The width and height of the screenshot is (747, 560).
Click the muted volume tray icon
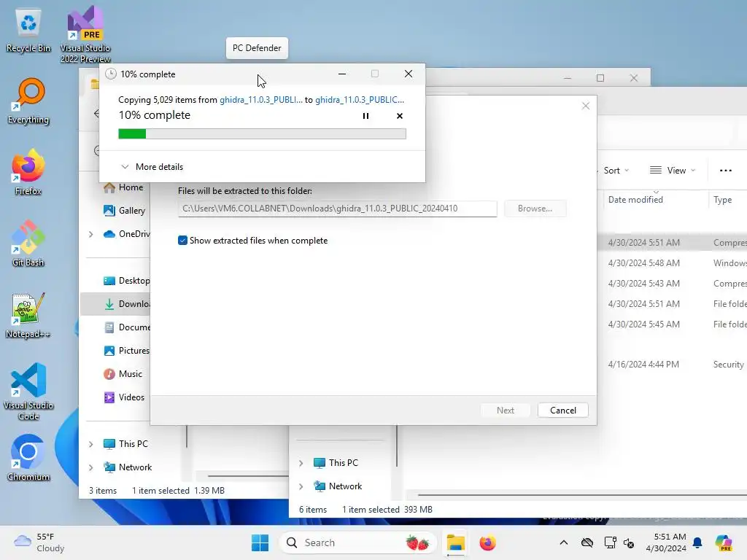tap(629, 542)
